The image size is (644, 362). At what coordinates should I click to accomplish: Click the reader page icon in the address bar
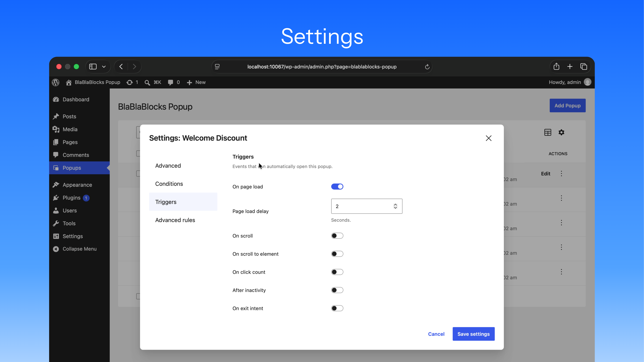pos(217,67)
